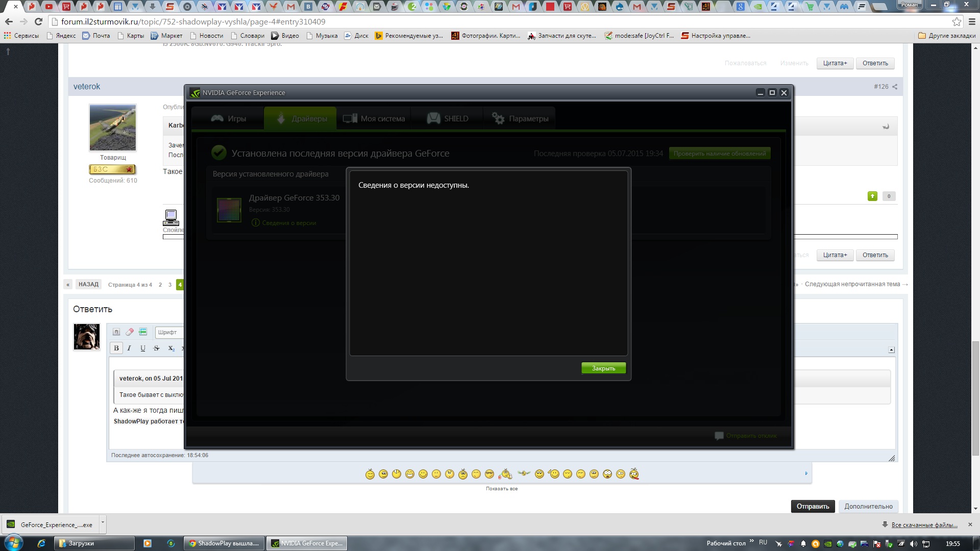Open Другие закладки folder

(947, 36)
